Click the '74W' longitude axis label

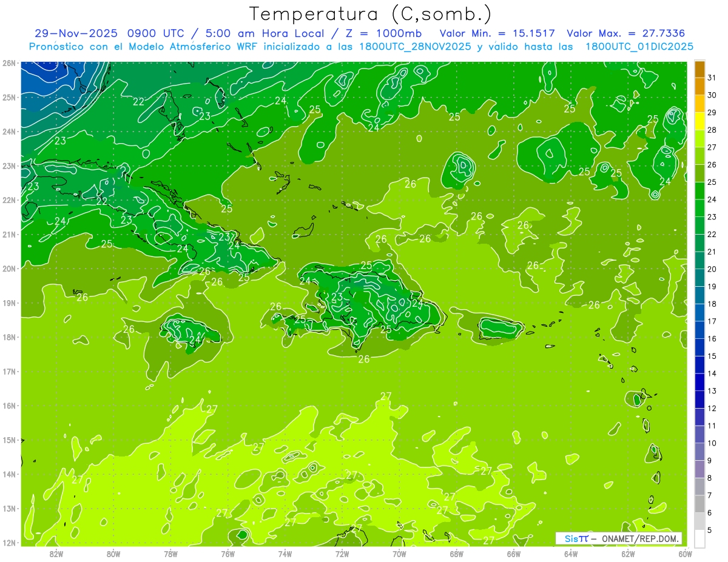pyautogui.click(x=285, y=554)
